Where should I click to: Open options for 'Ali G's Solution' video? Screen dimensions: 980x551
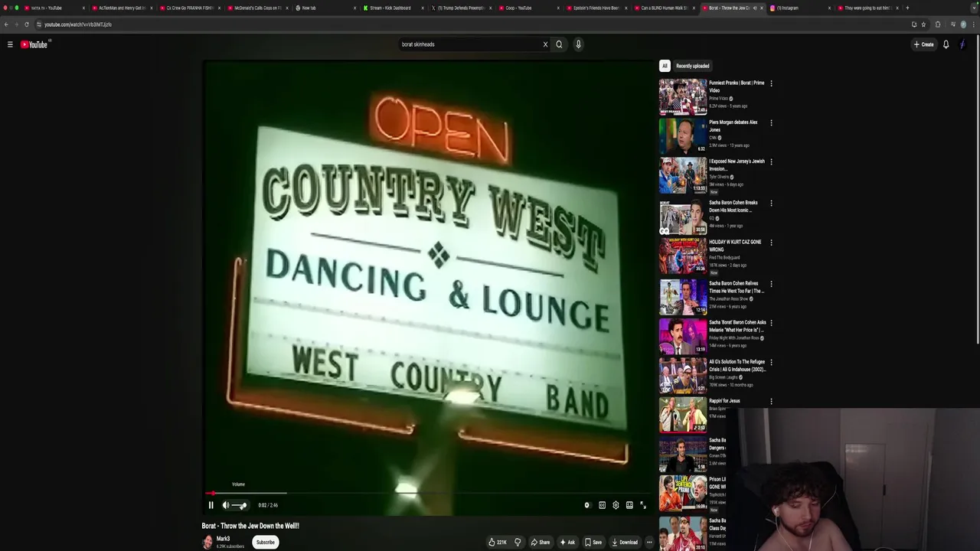click(771, 362)
